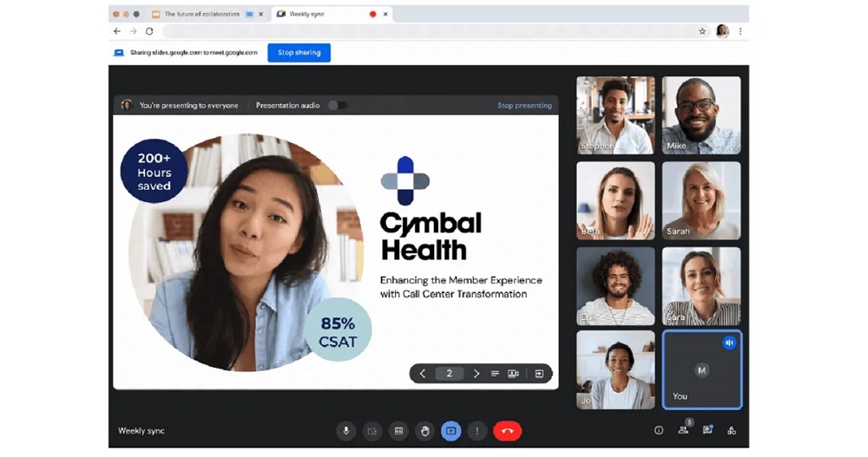The height and width of the screenshot is (457, 868).
Task: Turn on the disabled camera button
Action: point(372,430)
